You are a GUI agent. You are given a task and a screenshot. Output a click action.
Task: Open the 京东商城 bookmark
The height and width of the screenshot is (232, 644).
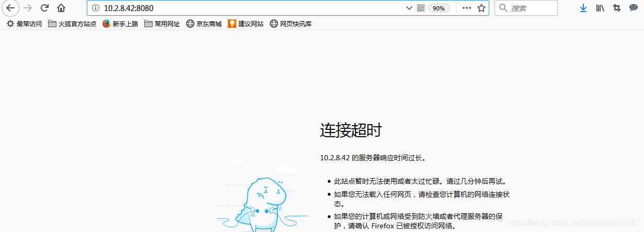[204, 24]
